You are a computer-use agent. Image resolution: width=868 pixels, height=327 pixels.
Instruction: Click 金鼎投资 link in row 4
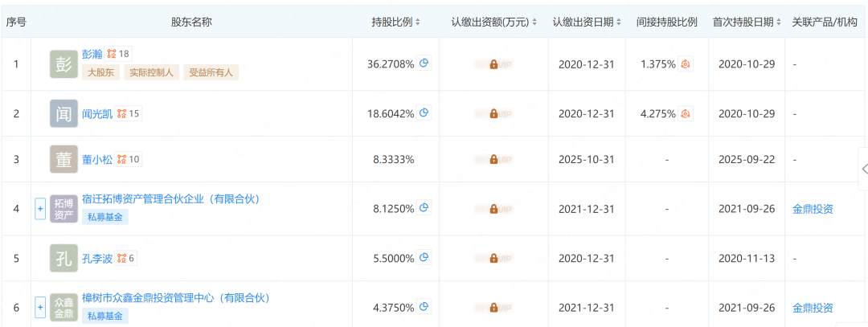[813, 209]
